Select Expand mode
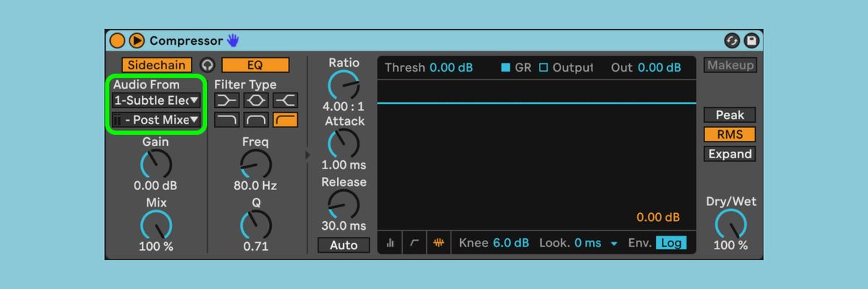 coord(731,154)
